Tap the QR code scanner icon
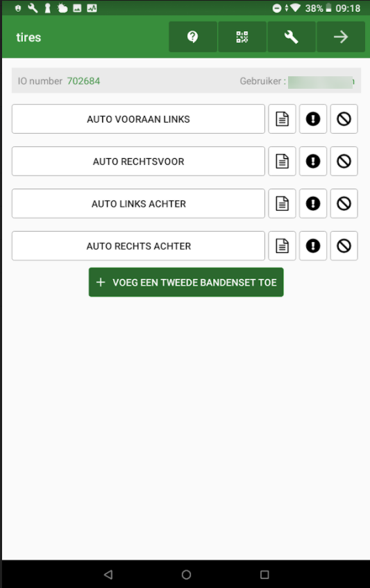The image size is (370, 588). click(x=242, y=37)
